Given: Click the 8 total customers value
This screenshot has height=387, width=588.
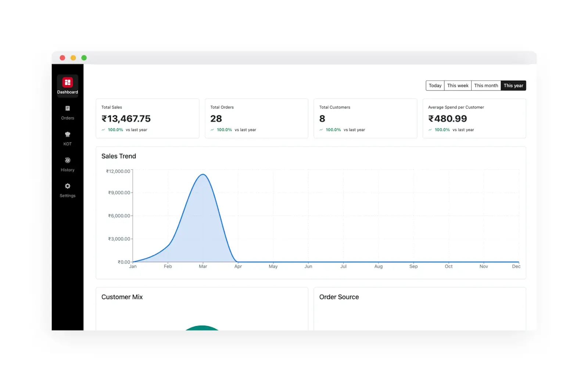Looking at the screenshot, I should 322,119.
